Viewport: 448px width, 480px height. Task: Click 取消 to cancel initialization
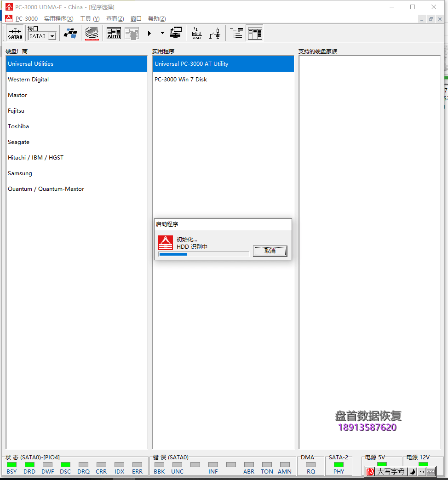270,251
